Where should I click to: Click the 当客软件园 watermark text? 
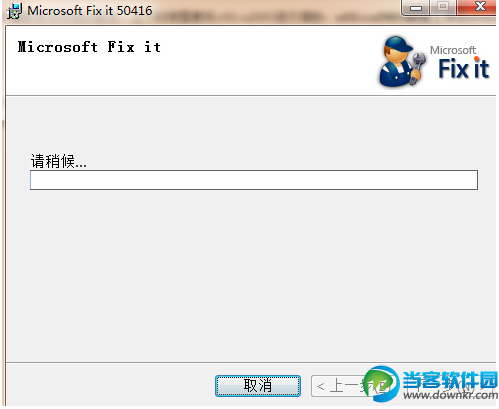(x=450, y=380)
